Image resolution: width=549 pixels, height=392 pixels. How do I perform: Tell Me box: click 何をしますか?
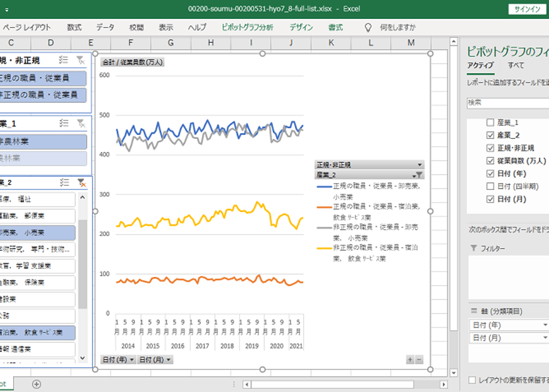click(397, 27)
